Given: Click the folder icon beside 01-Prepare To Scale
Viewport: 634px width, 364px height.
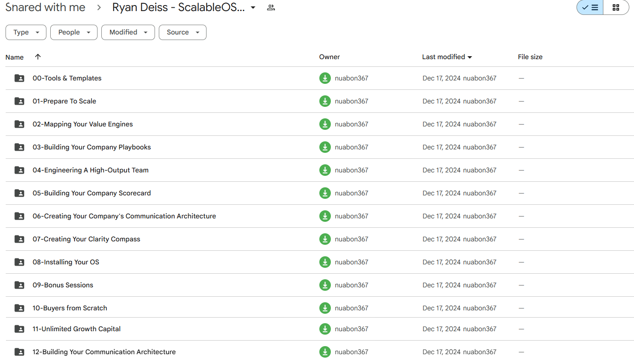Looking at the screenshot, I should (19, 101).
